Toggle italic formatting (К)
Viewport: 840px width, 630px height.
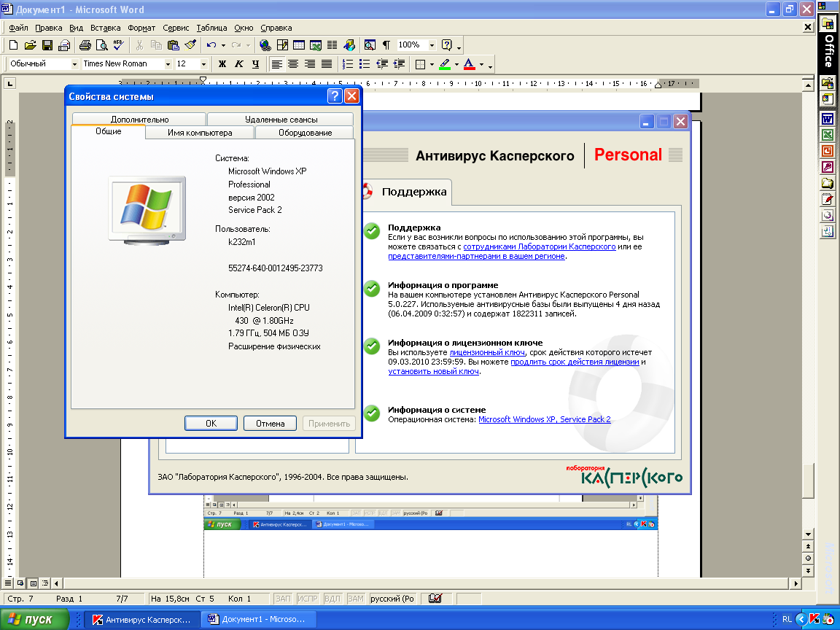tap(239, 64)
